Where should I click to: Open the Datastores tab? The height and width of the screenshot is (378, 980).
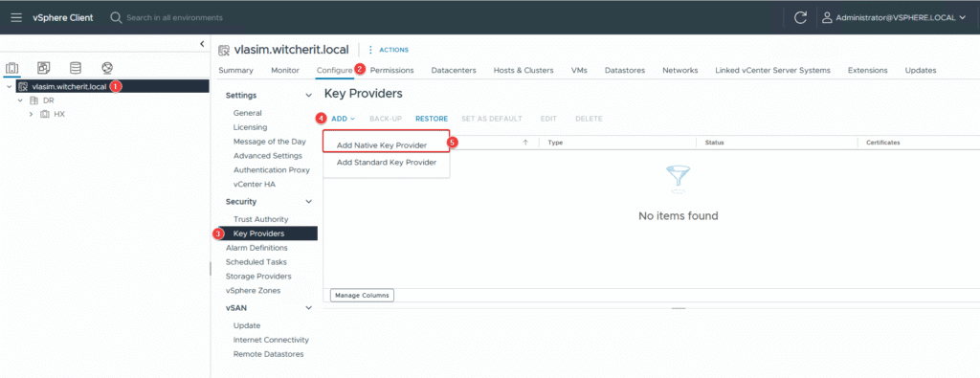(x=624, y=70)
